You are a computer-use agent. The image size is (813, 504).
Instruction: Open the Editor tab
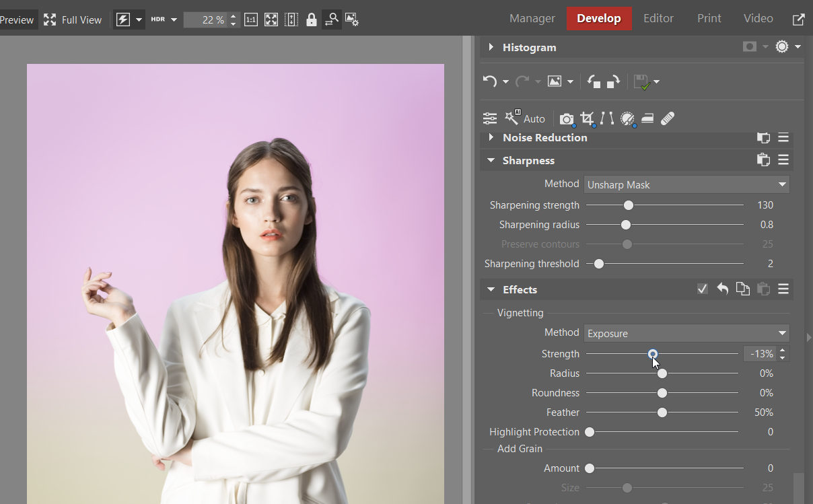[658, 19]
